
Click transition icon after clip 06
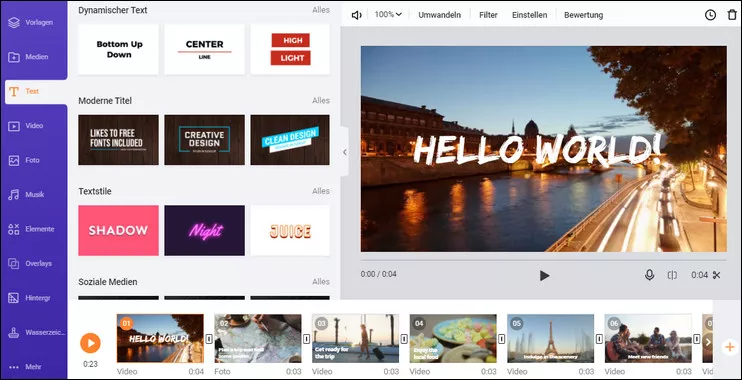coord(697,339)
